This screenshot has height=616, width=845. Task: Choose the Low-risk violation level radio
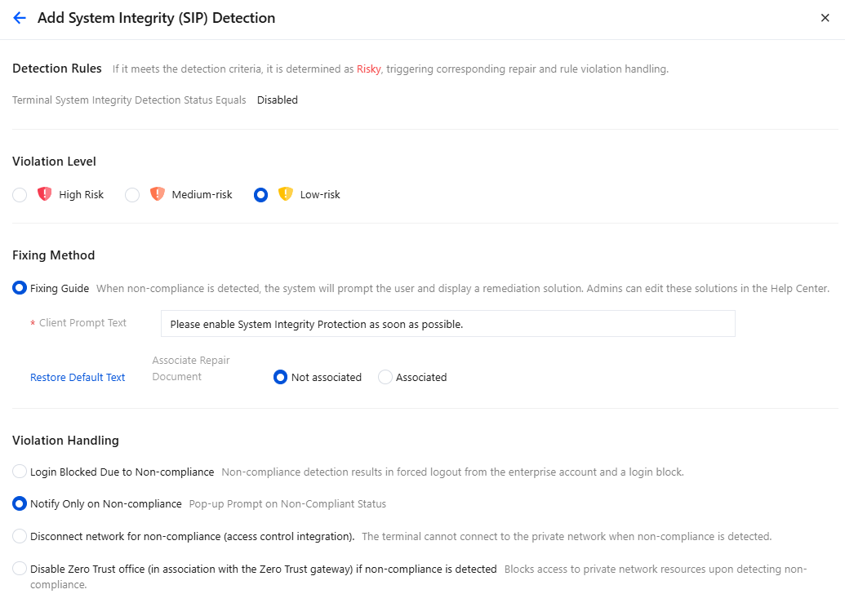click(260, 194)
